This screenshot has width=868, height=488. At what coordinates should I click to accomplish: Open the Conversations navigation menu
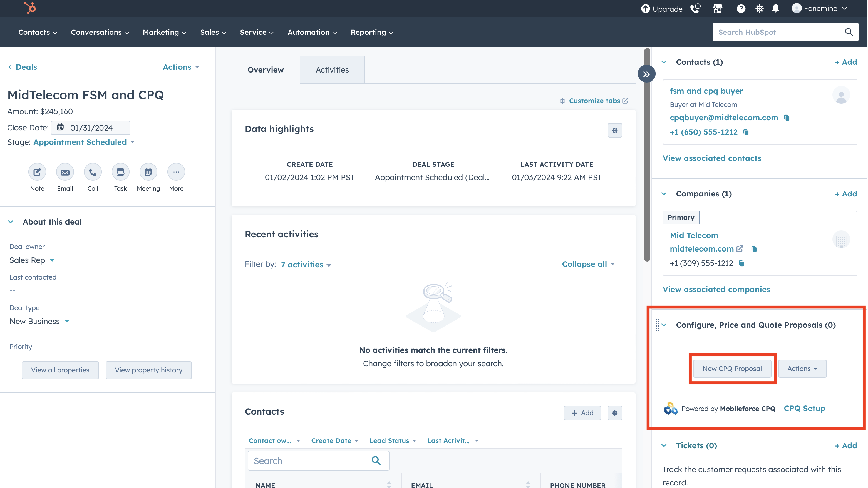(100, 32)
